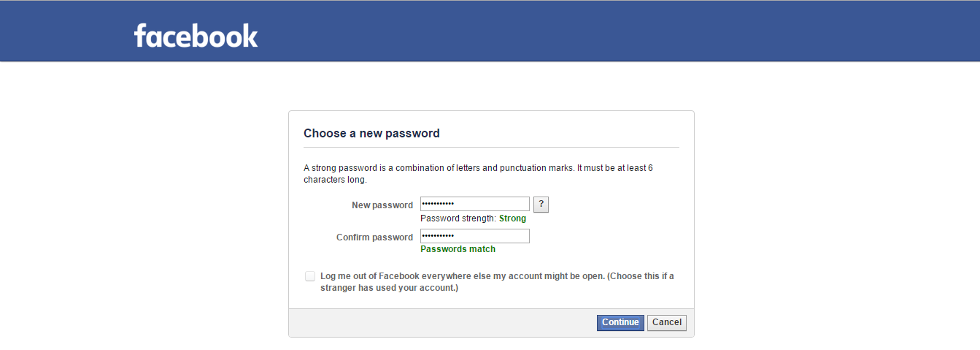Click the "A strong password is a combination" description

[x=478, y=173]
